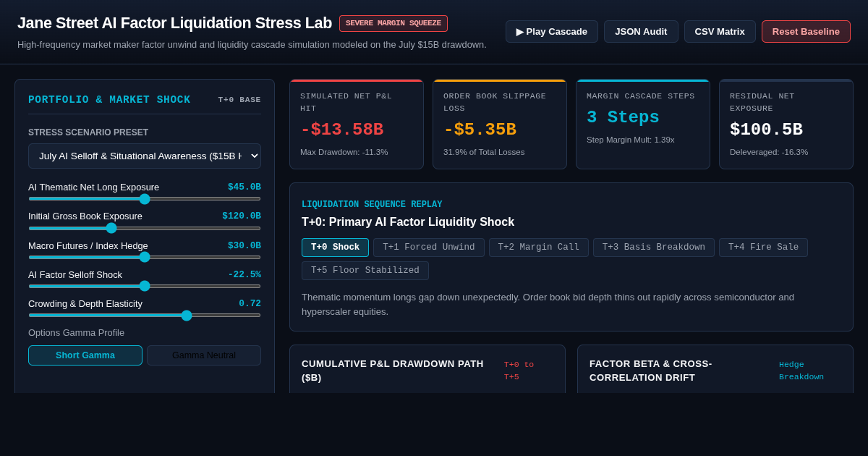Select the T+4 Fire Sale tab
This screenshot has height=456, width=868.
[763, 248]
